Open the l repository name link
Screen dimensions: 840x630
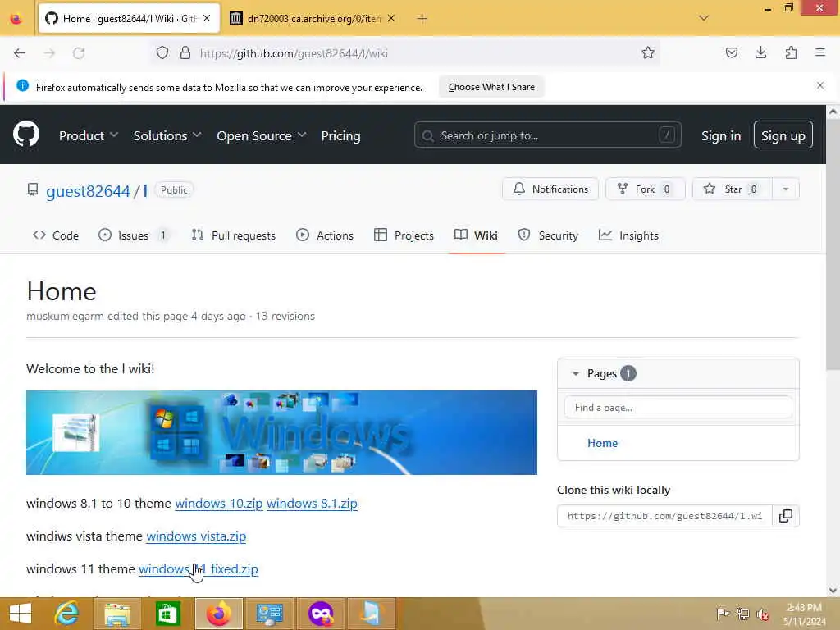point(145,191)
